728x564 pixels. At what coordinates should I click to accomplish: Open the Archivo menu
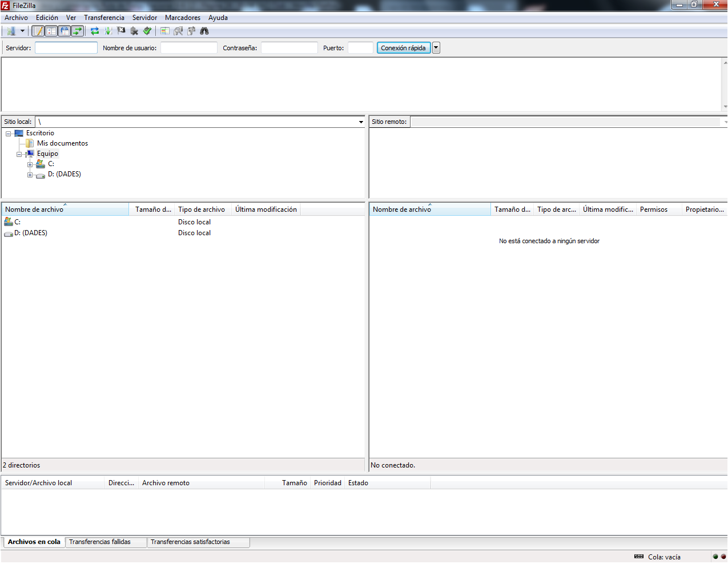(16, 18)
